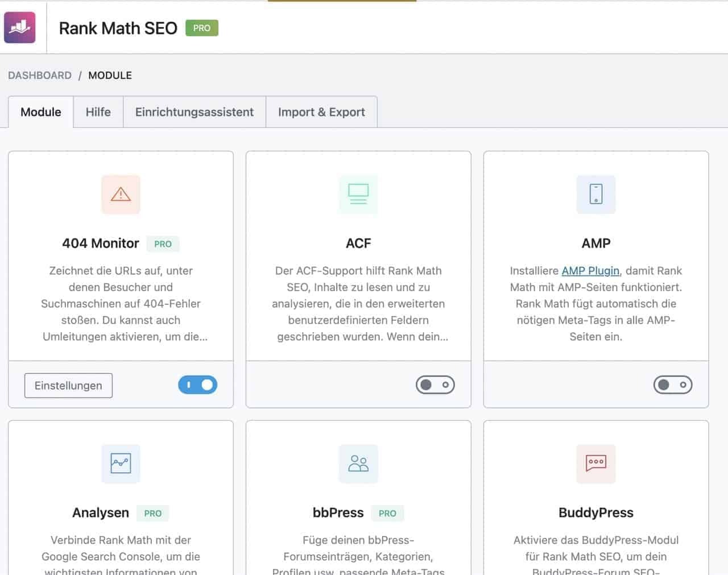This screenshot has width=728, height=575.
Task: Enable the AMP module toggle
Action: pos(673,385)
